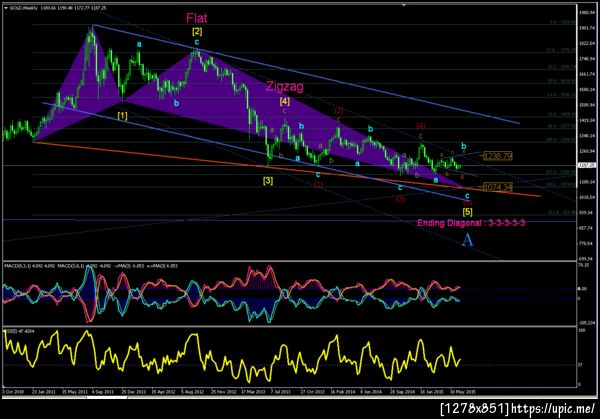This screenshot has height=419, width=600.
Task: Select the large blue "A" wave label
Action: coord(467,240)
